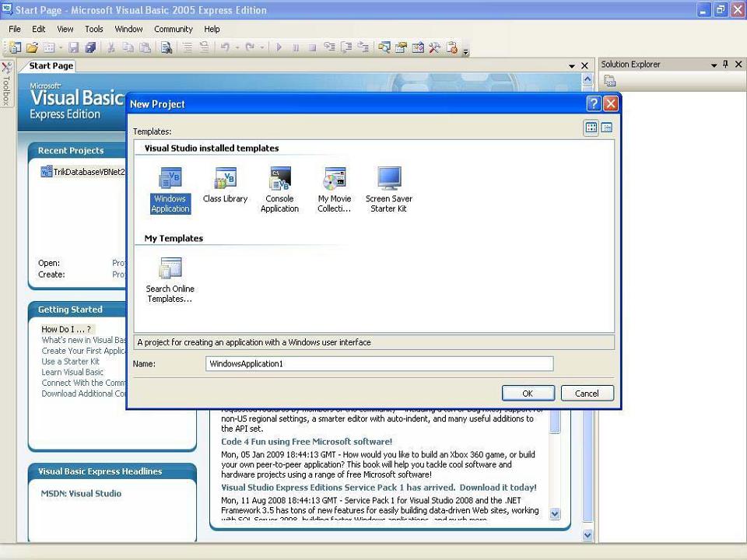Click the Start Debugging play icon
Screen dimensions: 747x560
pyautogui.click(x=279, y=47)
